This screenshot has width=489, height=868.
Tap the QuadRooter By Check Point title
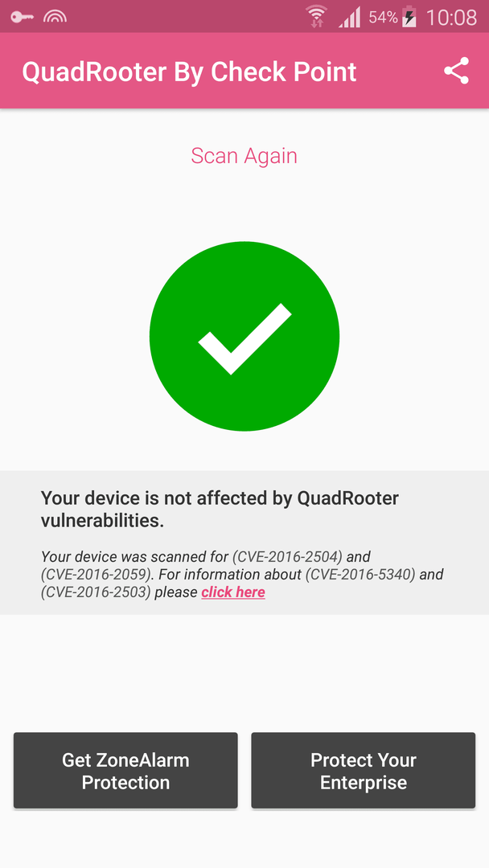pos(189,72)
